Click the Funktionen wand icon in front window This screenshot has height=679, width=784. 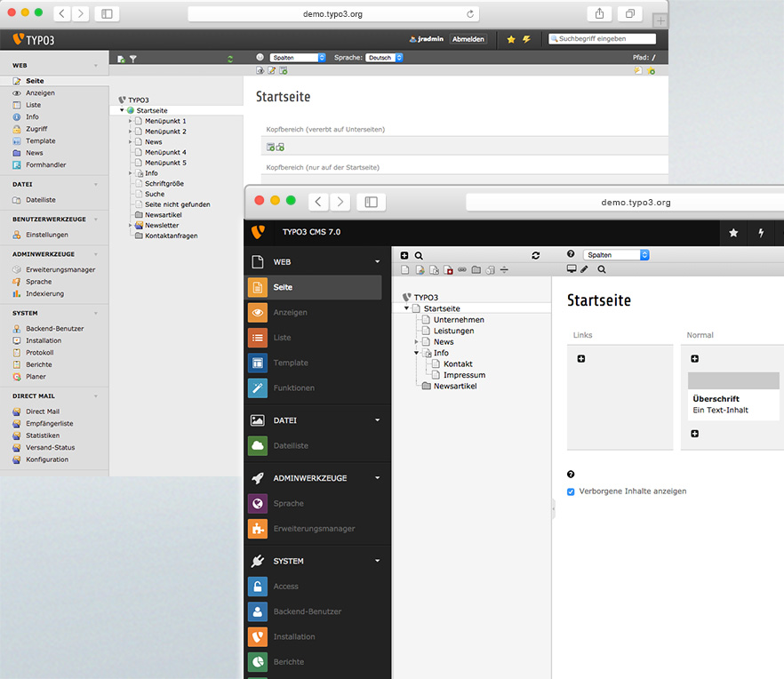(258, 388)
